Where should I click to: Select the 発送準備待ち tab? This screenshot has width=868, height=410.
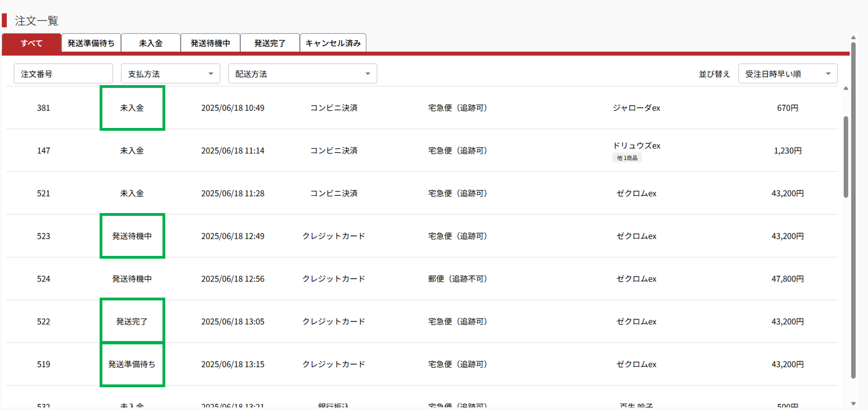[91, 43]
